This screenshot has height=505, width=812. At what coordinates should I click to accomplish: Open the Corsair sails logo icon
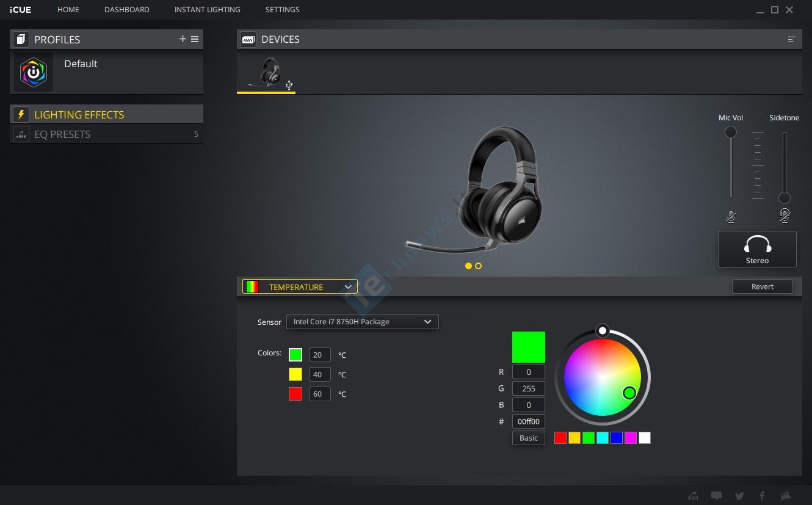(x=786, y=496)
